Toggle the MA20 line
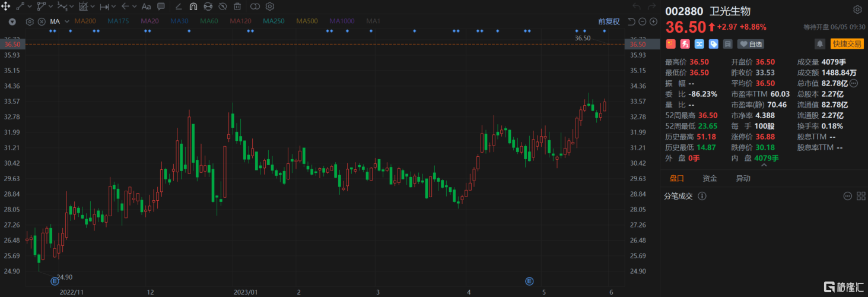This screenshot has width=868, height=297. [150, 21]
